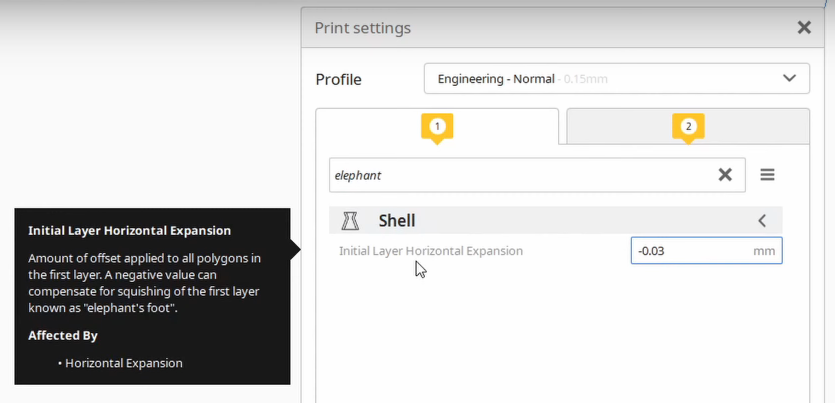Click the Initial Layer Horizontal Expansion label
Screen dimensions: 835x403
[x=431, y=251]
